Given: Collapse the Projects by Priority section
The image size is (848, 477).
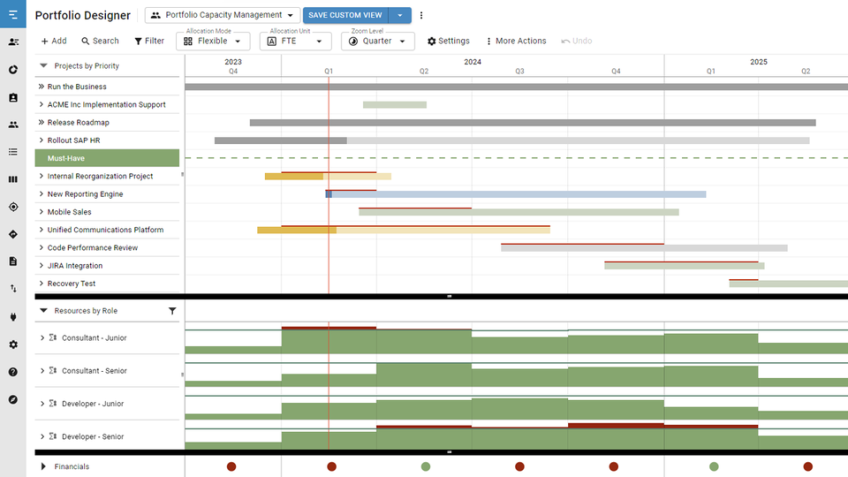Looking at the screenshot, I should pos(44,66).
